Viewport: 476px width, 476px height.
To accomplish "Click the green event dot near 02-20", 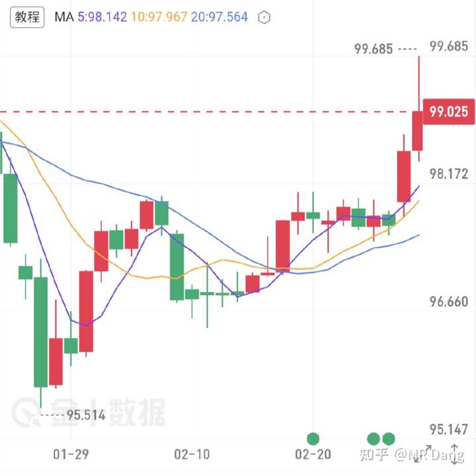I will (313, 438).
